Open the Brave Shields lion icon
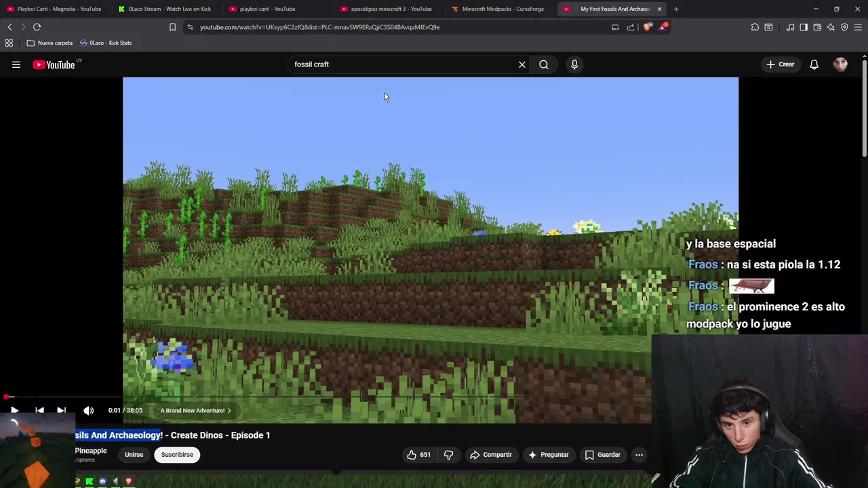This screenshot has width=868, height=488. (647, 27)
